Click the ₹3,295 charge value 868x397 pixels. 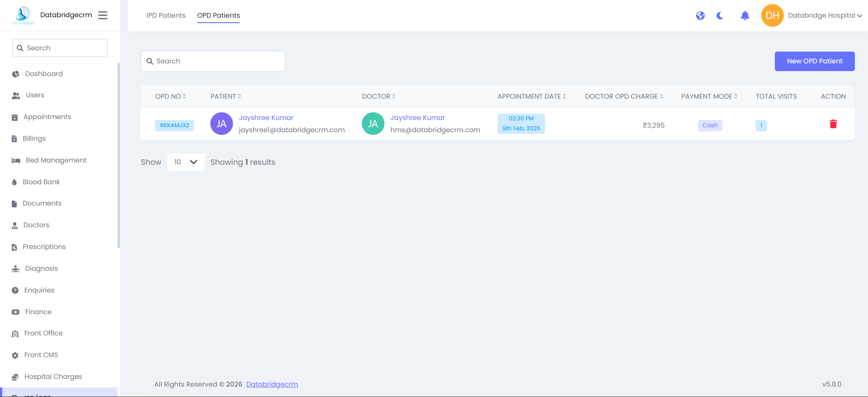coord(654,125)
